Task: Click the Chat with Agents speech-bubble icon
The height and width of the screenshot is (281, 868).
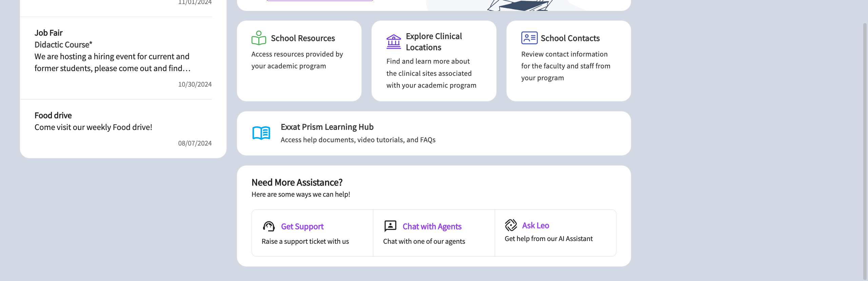Action: (390, 226)
